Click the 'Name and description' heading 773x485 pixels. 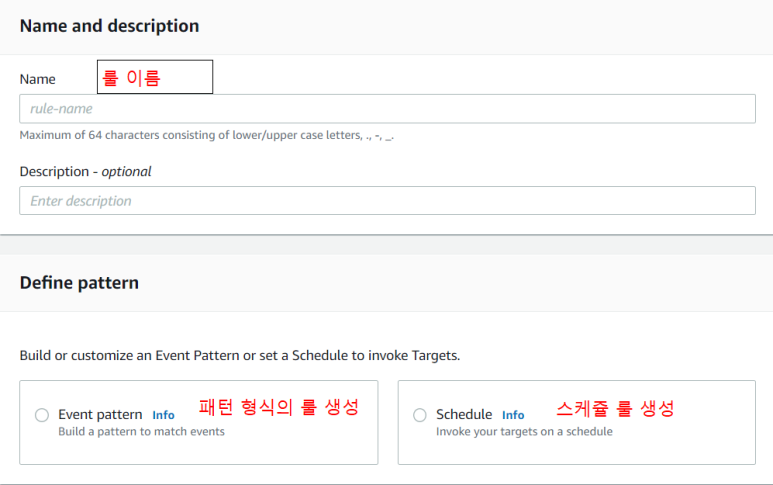tap(109, 26)
